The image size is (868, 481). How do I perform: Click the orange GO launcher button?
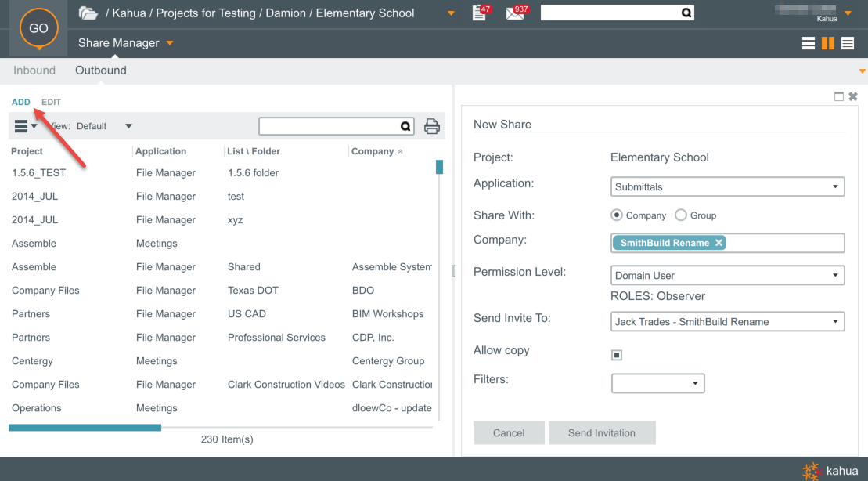point(38,28)
